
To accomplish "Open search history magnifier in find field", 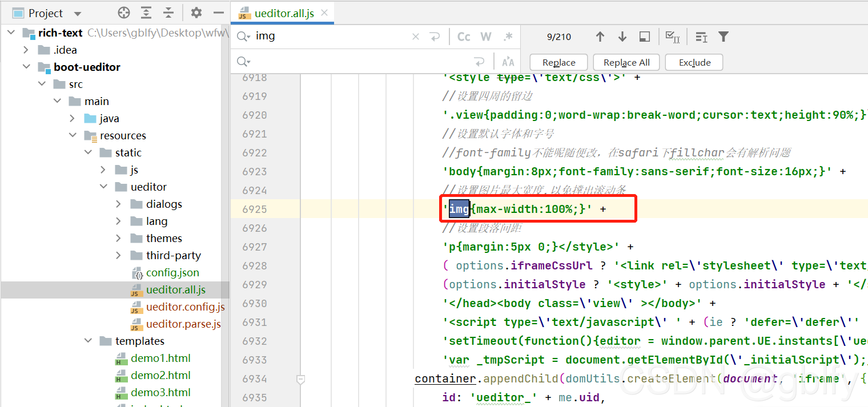I will 244,37.
